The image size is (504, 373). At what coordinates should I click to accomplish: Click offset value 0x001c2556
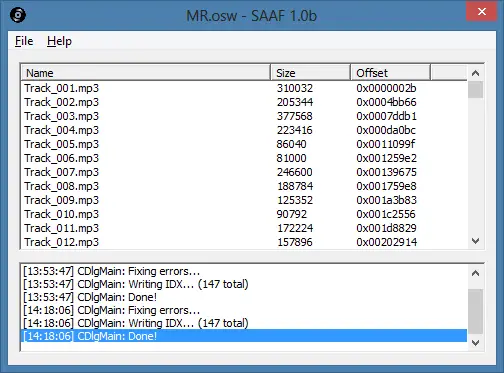point(386,214)
